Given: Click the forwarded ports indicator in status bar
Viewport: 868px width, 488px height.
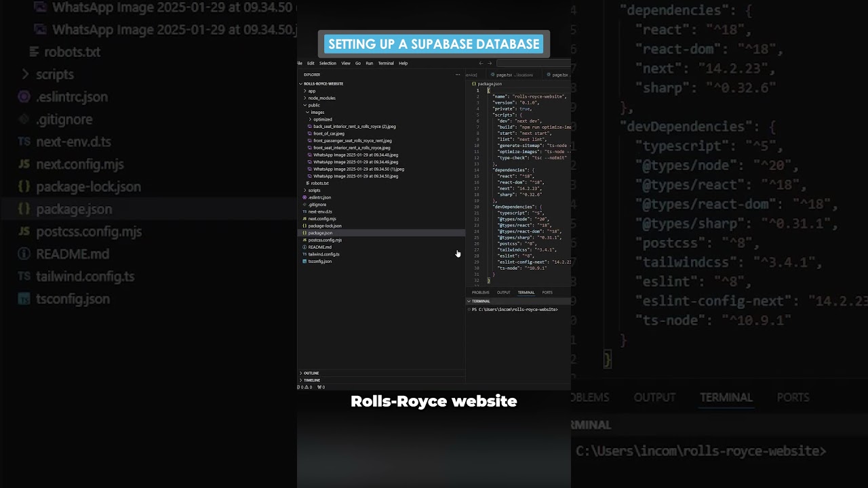Looking at the screenshot, I should [321, 387].
